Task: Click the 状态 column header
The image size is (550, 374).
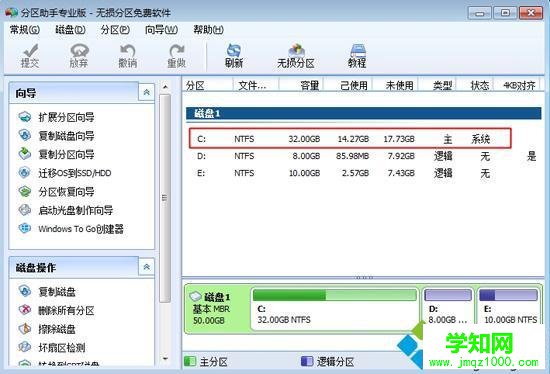Action: coord(475,85)
